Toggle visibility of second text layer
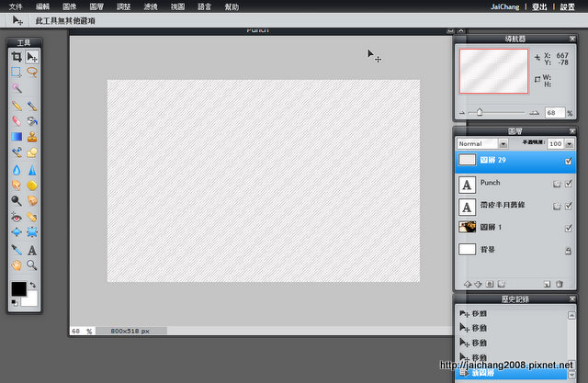This screenshot has width=588, height=383. [569, 206]
